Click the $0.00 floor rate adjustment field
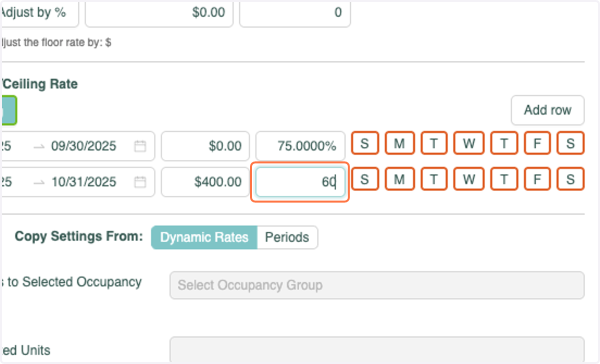Image resolution: width=600 pixels, height=364 pixels. click(159, 13)
